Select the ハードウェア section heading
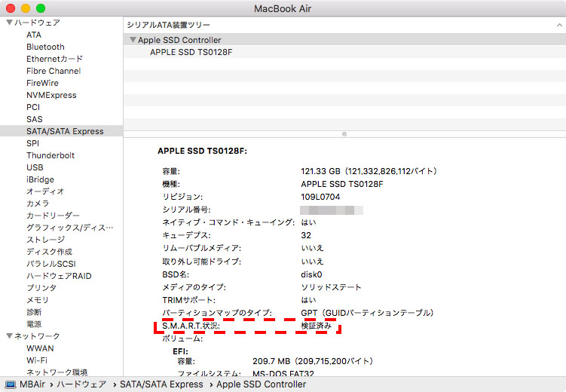This screenshot has width=566, height=392. tap(37, 23)
